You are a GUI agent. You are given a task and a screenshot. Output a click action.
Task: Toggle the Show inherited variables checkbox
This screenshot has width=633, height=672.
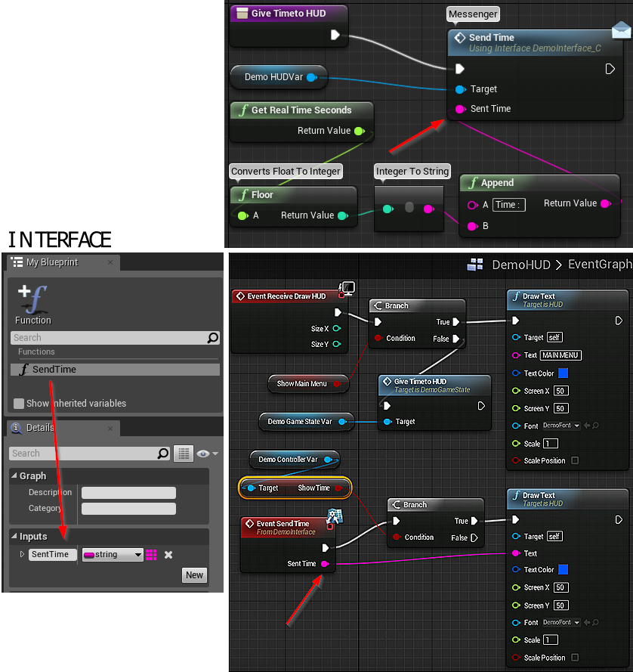click(x=17, y=404)
